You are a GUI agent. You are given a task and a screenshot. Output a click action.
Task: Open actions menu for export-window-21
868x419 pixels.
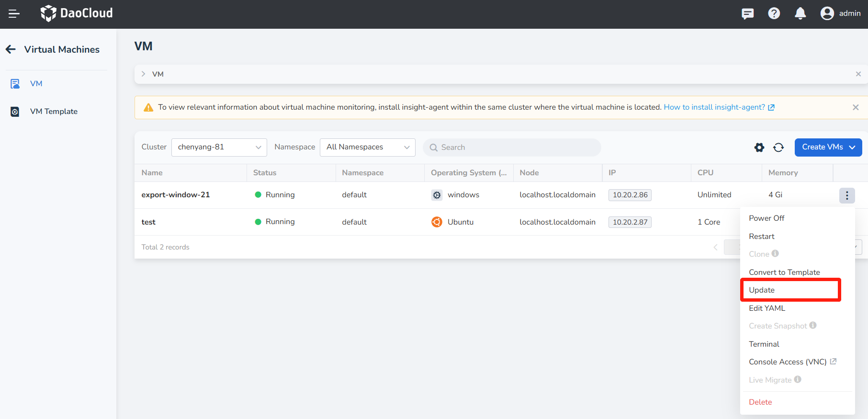pyautogui.click(x=846, y=195)
